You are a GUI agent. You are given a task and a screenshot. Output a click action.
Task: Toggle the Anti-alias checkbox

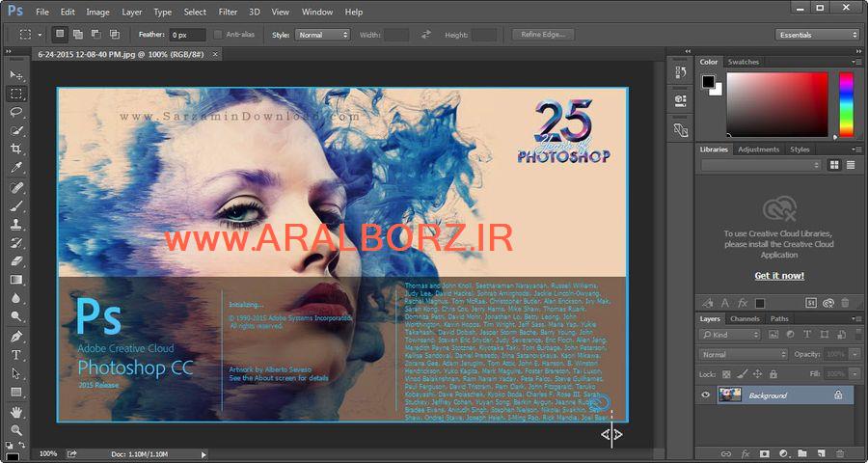tap(218, 35)
